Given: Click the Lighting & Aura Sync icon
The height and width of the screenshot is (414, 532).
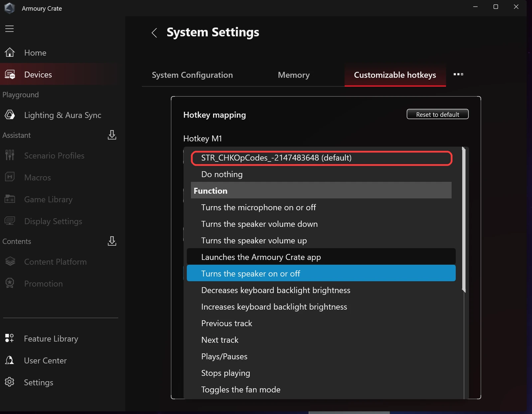Looking at the screenshot, I should [10, 115].
